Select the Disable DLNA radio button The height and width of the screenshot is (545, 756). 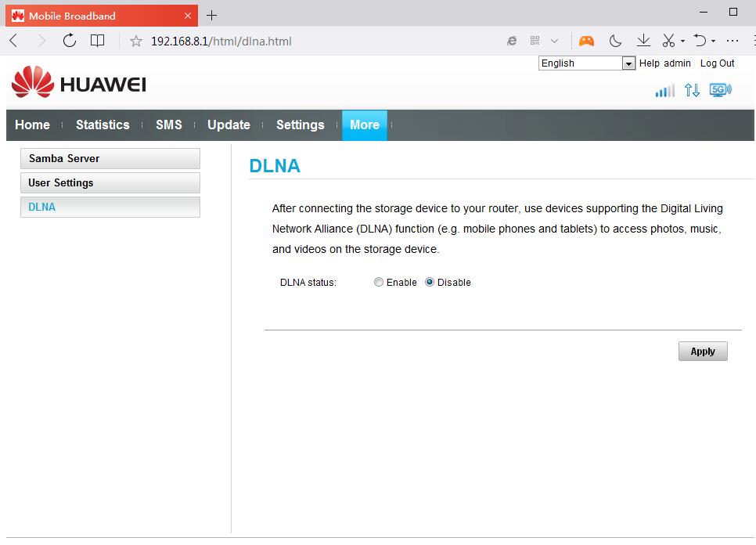430,283
